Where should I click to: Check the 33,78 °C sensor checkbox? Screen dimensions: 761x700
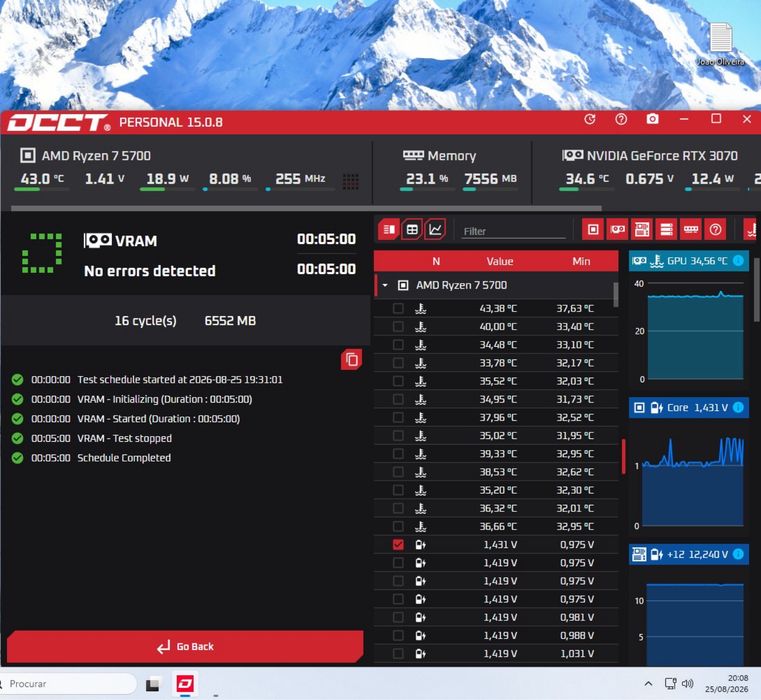pos(398,363)
